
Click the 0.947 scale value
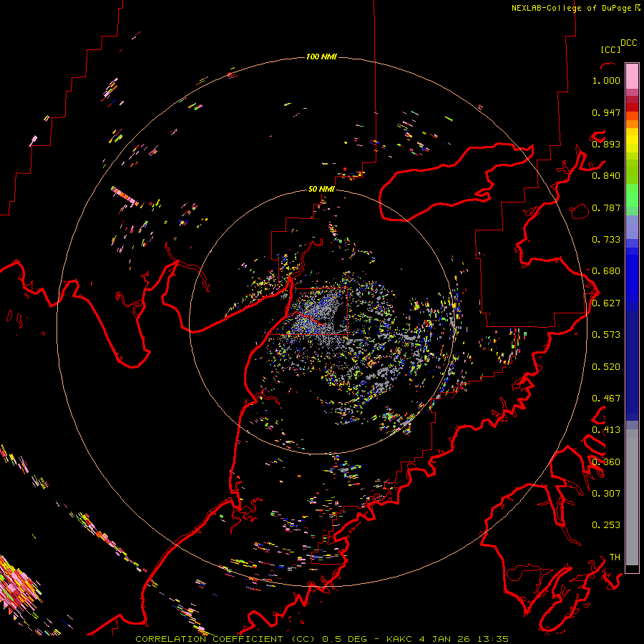click(606, 112)
